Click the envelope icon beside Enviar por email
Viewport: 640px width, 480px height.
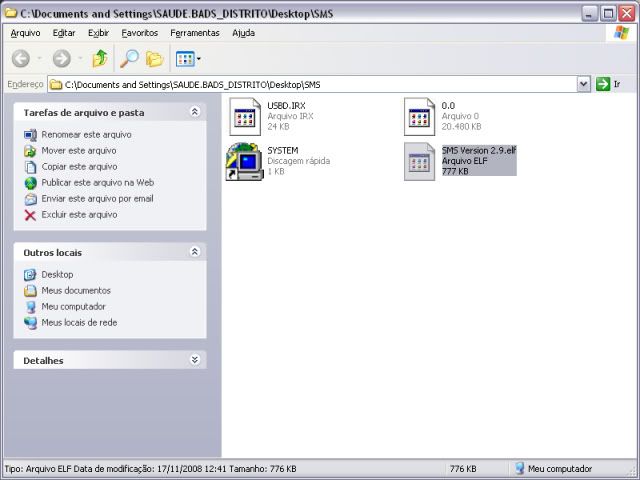click(x=30, y=199)
